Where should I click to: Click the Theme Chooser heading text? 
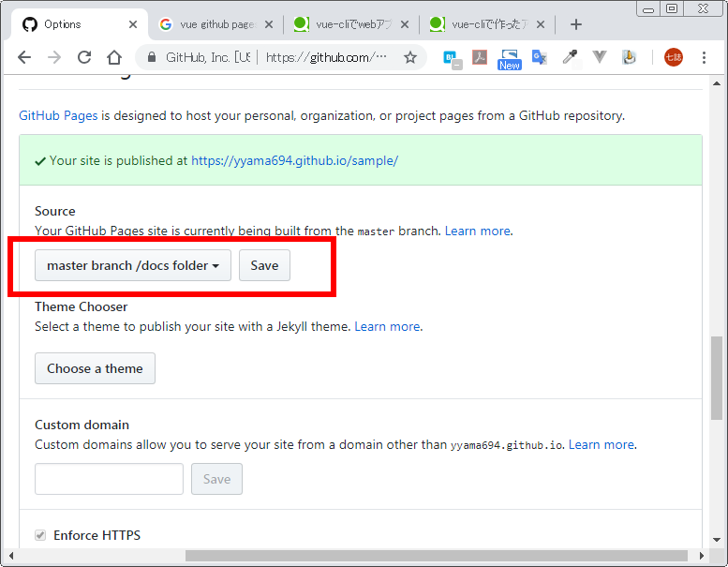click(x=82, y=307)
